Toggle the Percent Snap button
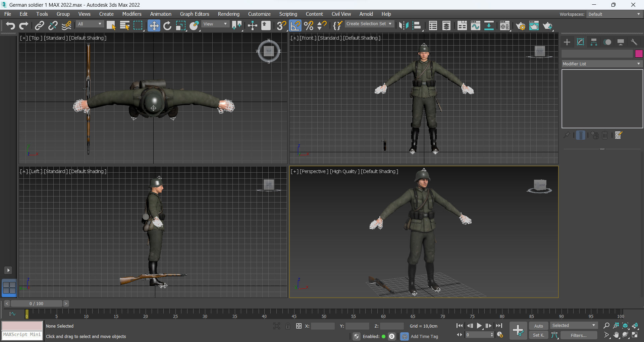The image size is (644, 342). pyautogui.click(x=309, y=25)
